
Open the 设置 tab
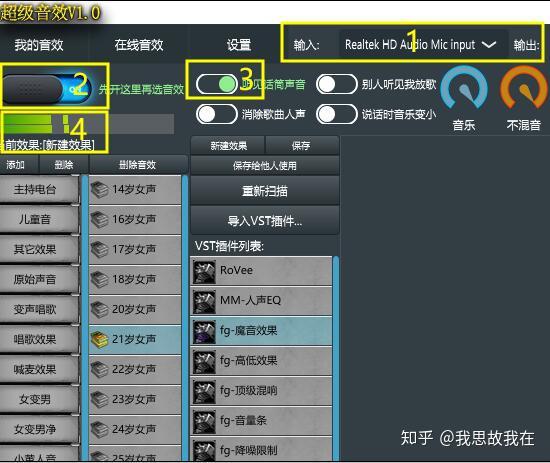pyautogui.click(x=239, y=45)
